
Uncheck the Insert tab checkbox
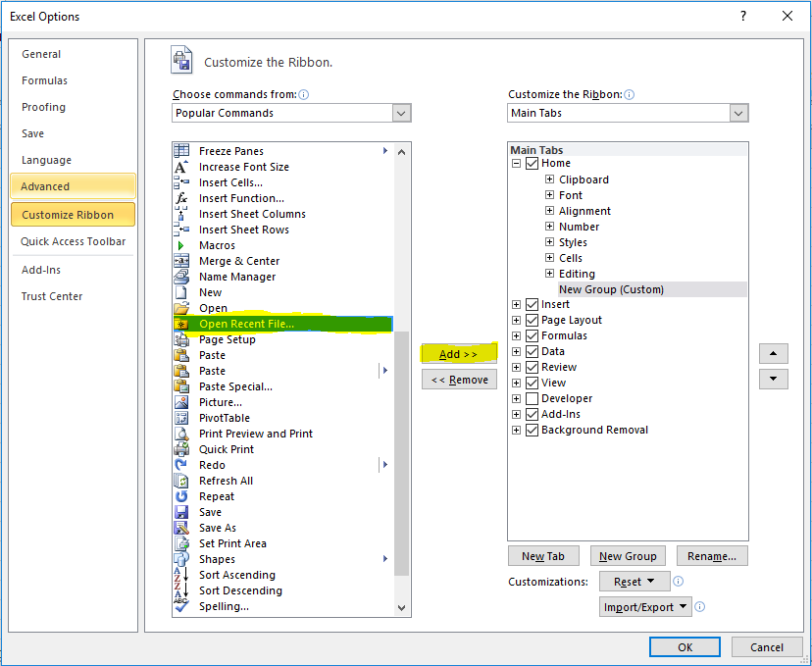[532, 304]
